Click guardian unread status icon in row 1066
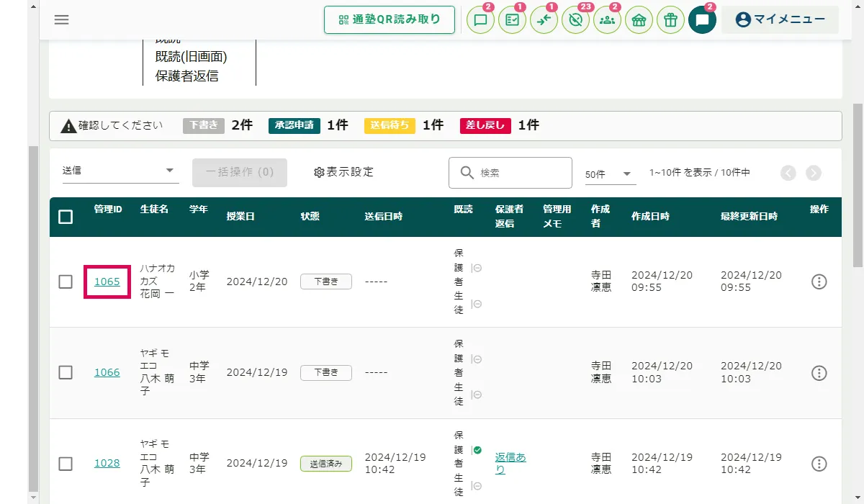This screenshot has height=504, width=864. pyautogui.click(x=477, y=359)
